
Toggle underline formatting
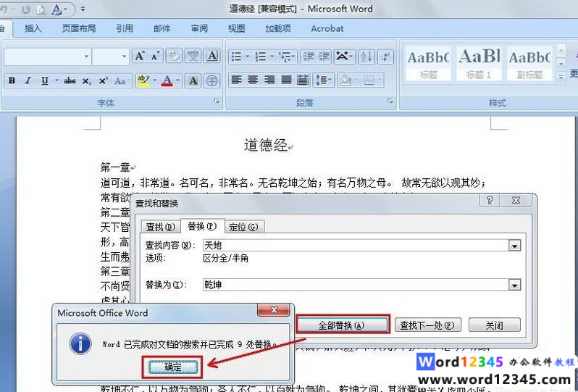pyautogui.click(x=45, y=80)
